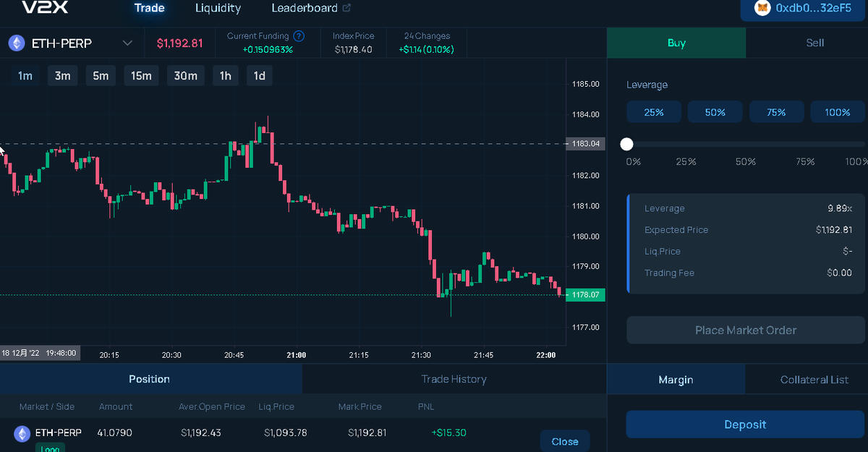Click the Leverage value 9.89x

point(840,208)
